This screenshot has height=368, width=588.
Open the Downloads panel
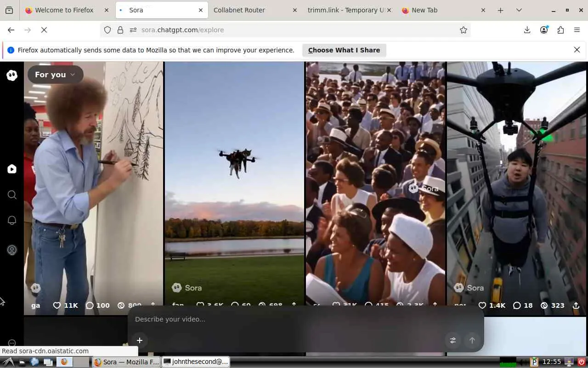point(527,30)
